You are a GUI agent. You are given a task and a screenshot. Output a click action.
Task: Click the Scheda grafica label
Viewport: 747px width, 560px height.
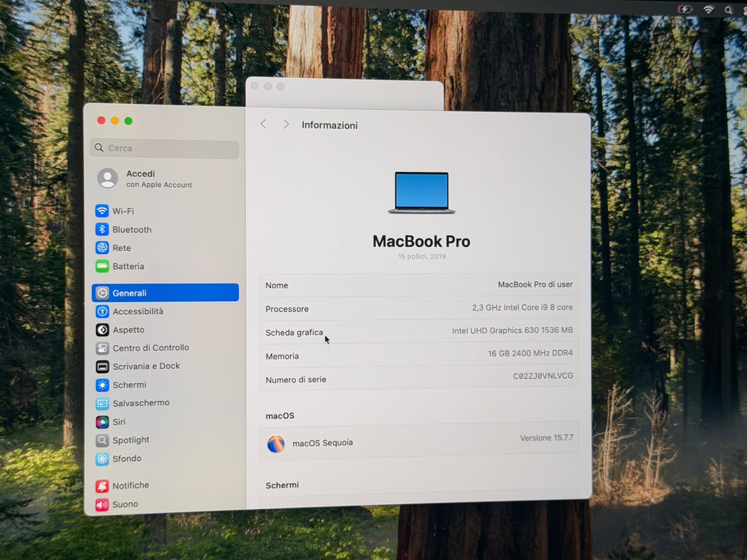click(294, 333)
